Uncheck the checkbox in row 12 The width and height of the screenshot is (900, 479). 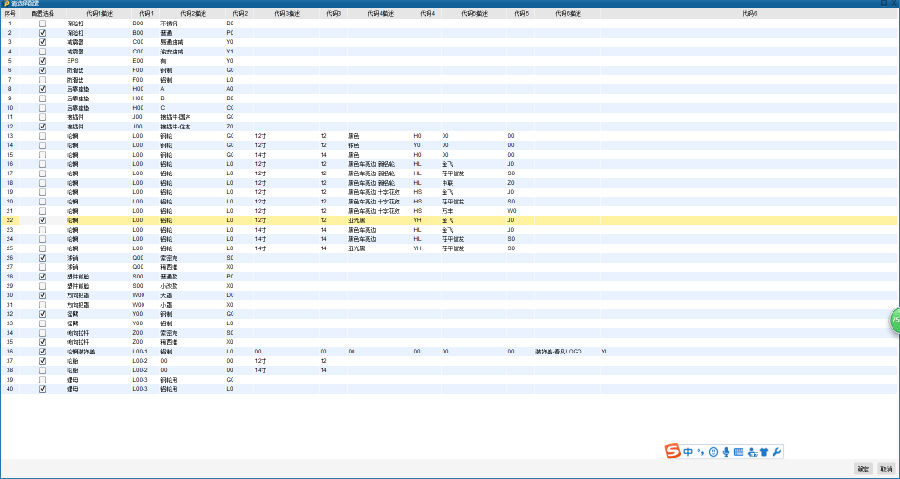tap(42, 126)
